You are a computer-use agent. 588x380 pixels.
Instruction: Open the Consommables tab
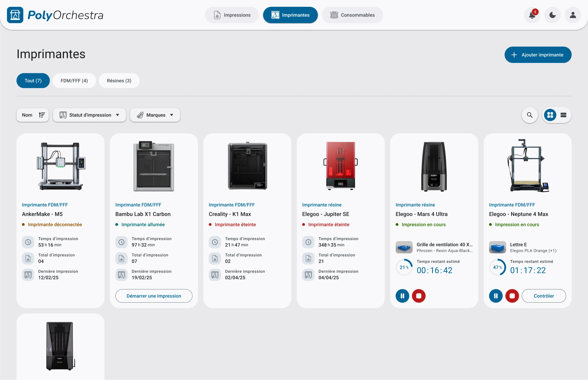tap(352, 15)
